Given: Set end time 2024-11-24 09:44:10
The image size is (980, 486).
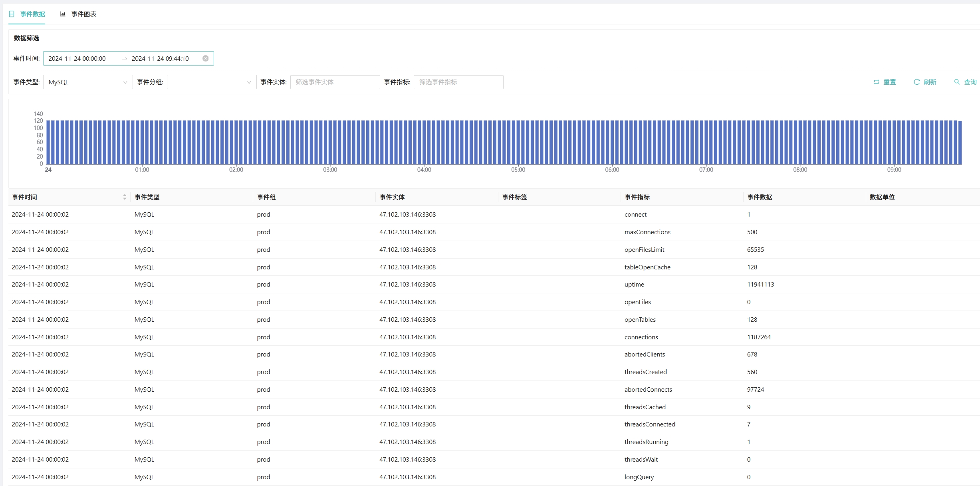Looking at the screenshot, I should point(160,58).
